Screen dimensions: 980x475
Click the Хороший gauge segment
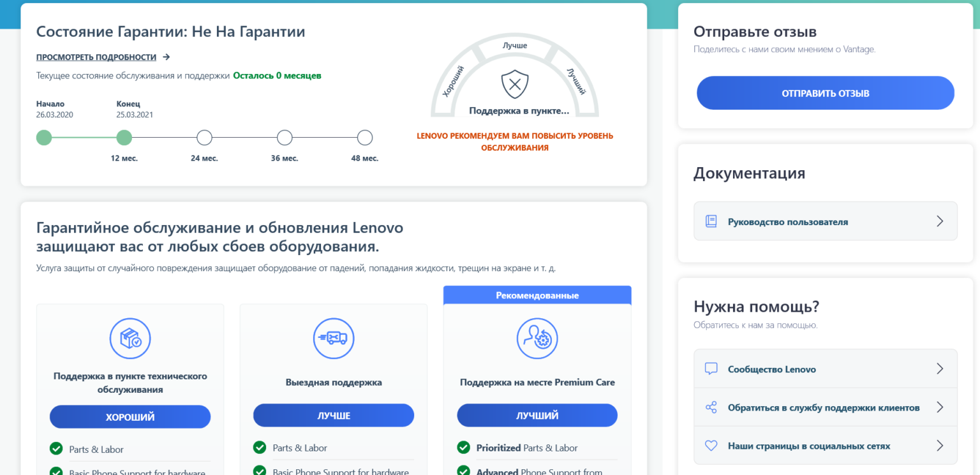pos(453,81)
